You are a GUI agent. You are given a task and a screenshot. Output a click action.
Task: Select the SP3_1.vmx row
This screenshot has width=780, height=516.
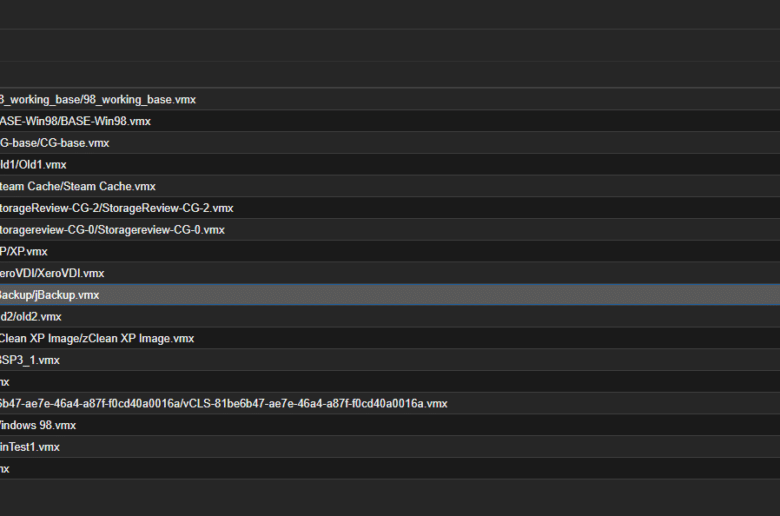pyautogui.click(x=390, y=360)
